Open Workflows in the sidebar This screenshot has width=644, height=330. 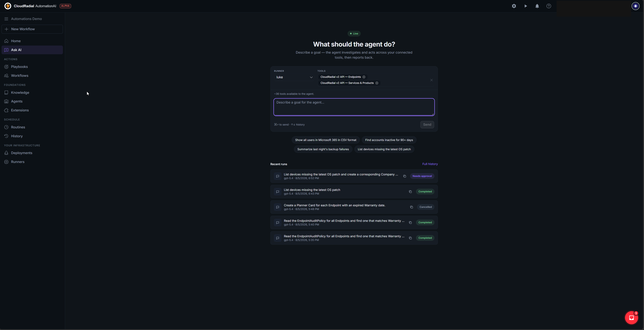coord(32,75)
